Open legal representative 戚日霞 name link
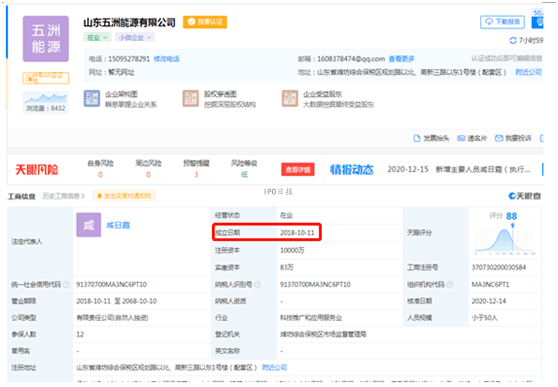Viewport: 558px width, 387px height. point(118,225)
